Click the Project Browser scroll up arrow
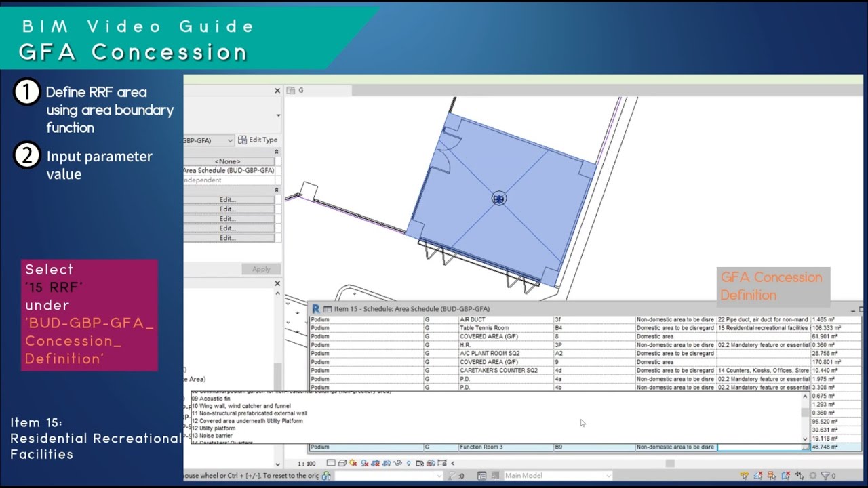 277,293
